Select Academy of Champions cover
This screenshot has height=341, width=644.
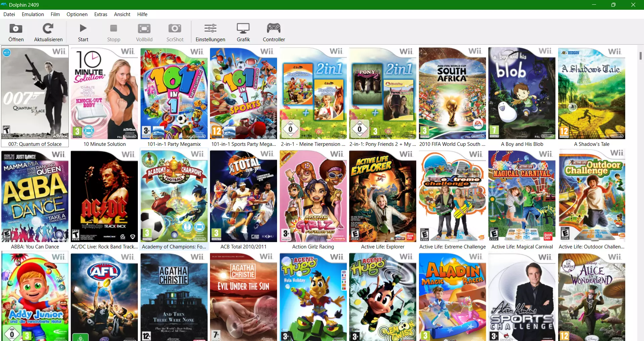[x=174, y=196]
